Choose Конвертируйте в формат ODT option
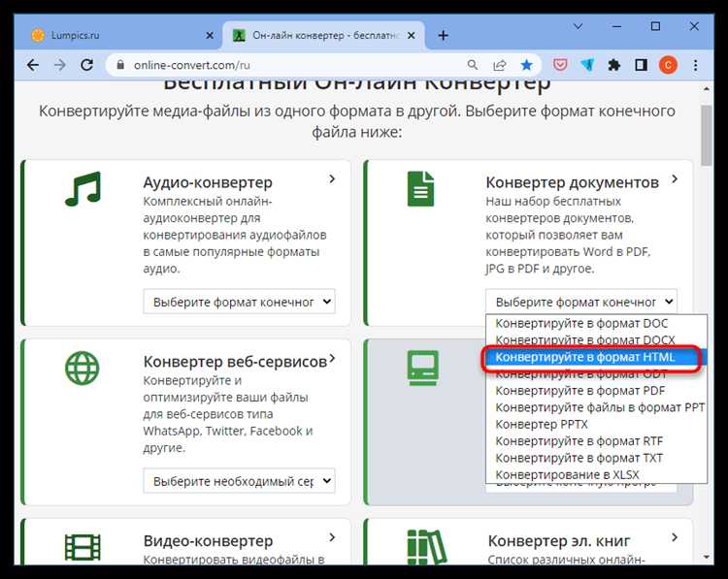Screen dimensions: 728x579 coord(596,374)
